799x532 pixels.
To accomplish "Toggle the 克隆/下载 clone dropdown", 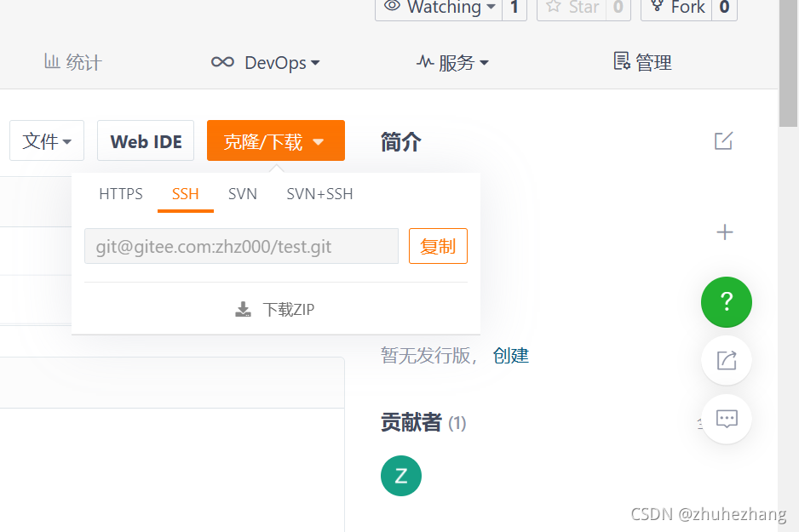I will pos(276,140).
